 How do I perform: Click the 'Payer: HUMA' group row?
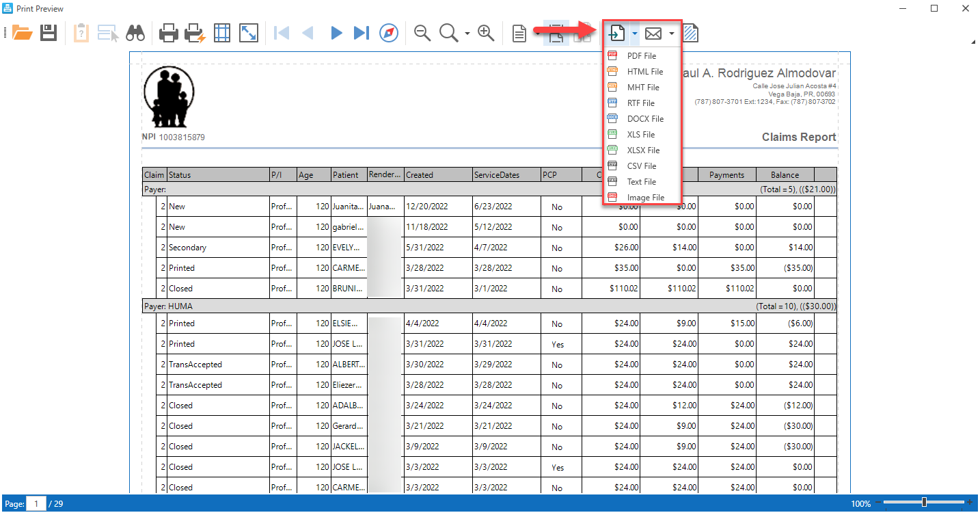click(x=489, y=306)
